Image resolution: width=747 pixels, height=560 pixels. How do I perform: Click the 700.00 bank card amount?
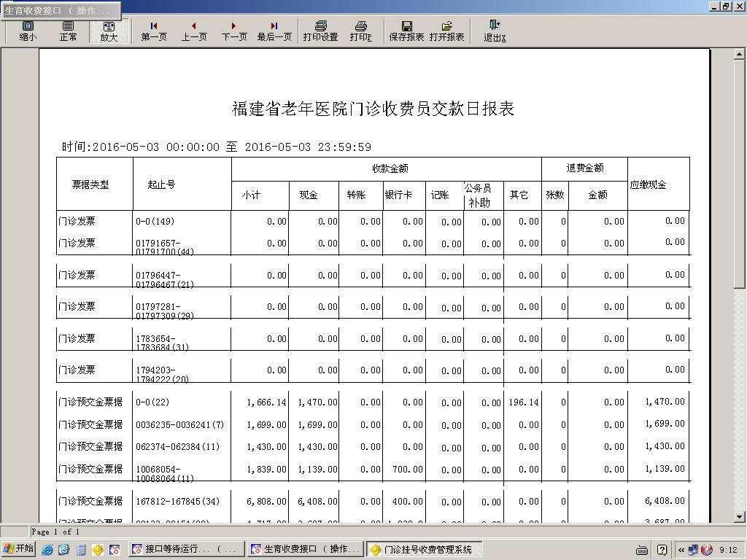pyautogui.click(x=408, y=469)
